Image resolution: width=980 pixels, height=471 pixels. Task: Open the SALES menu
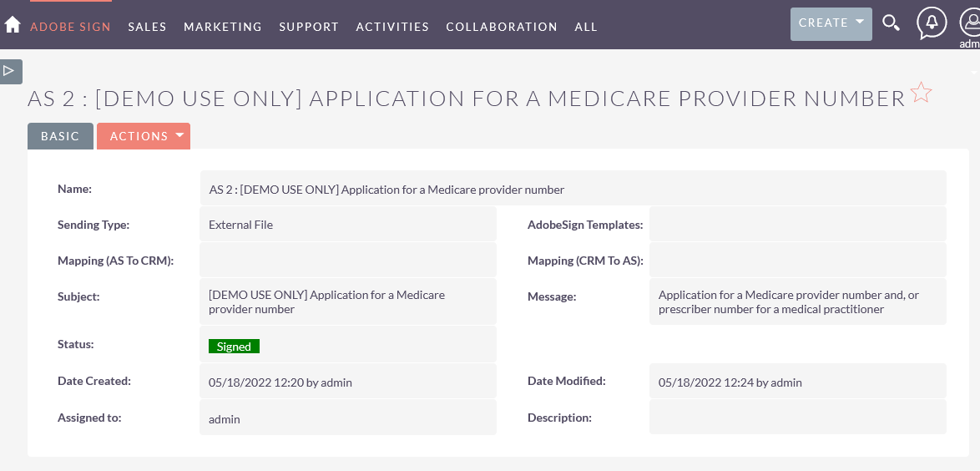coord(148,27)
